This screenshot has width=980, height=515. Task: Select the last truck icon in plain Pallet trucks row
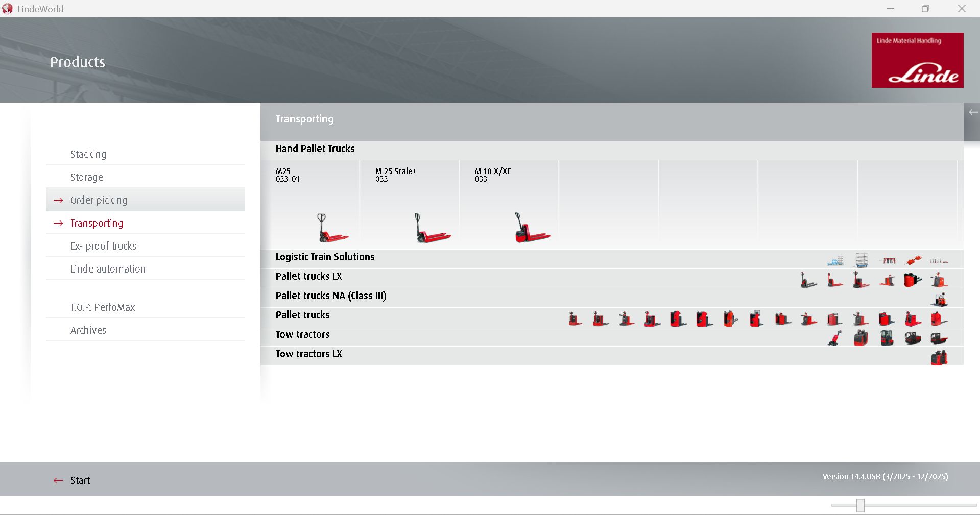(939, 319)
